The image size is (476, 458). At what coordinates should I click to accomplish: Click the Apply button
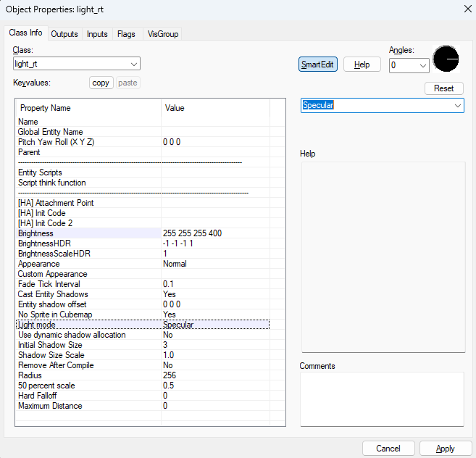(445, 449)
